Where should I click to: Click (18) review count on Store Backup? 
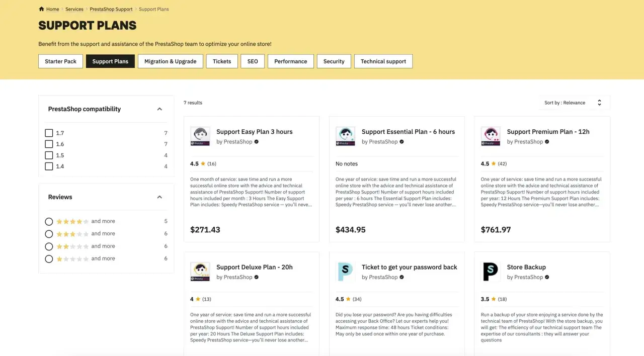[x=502, y=299]
